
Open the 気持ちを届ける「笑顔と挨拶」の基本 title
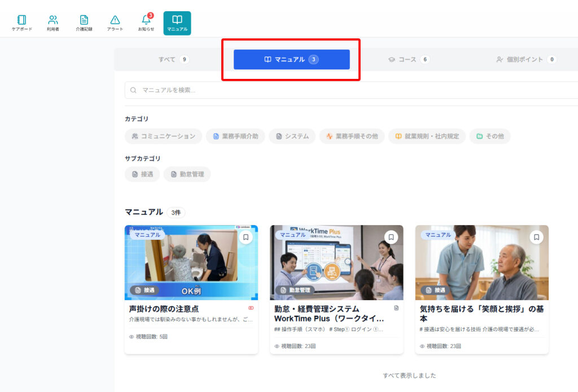tap(481, 314)
